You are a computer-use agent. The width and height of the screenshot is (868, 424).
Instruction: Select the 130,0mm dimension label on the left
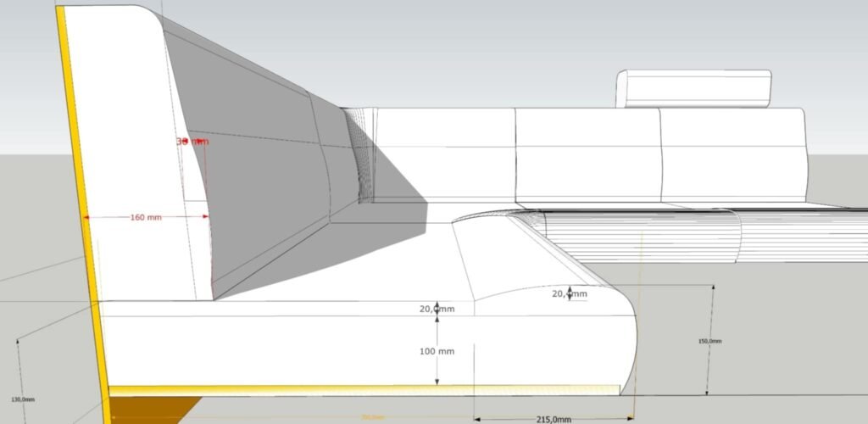tap(23, 399)
